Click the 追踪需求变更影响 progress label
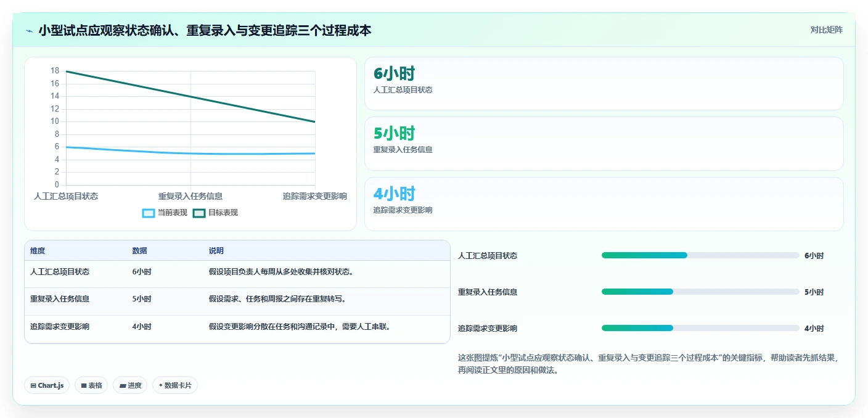The width and height of the screenshot is (868, 418). (x=488, y=329)
